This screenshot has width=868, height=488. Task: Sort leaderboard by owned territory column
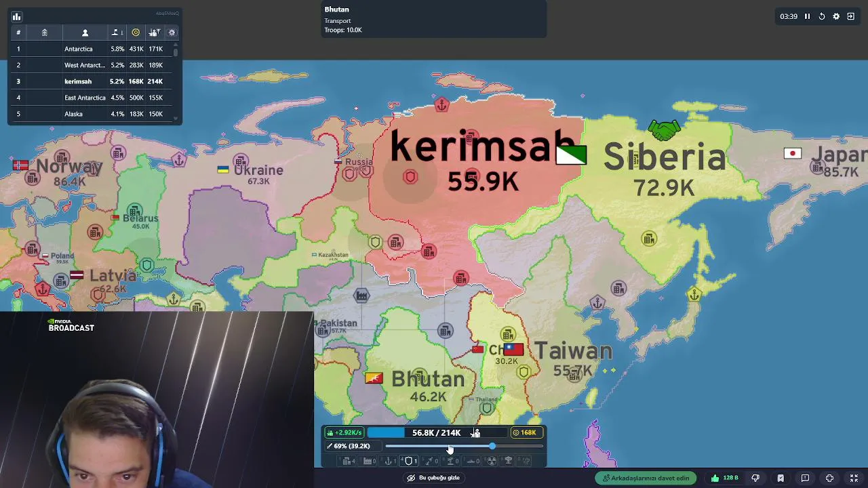tap(116, 33)
